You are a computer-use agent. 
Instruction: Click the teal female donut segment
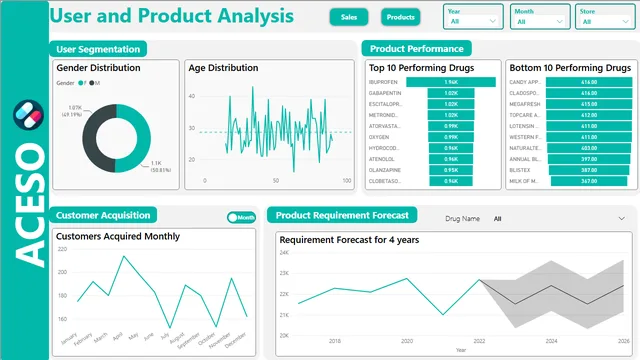[144, 138]
